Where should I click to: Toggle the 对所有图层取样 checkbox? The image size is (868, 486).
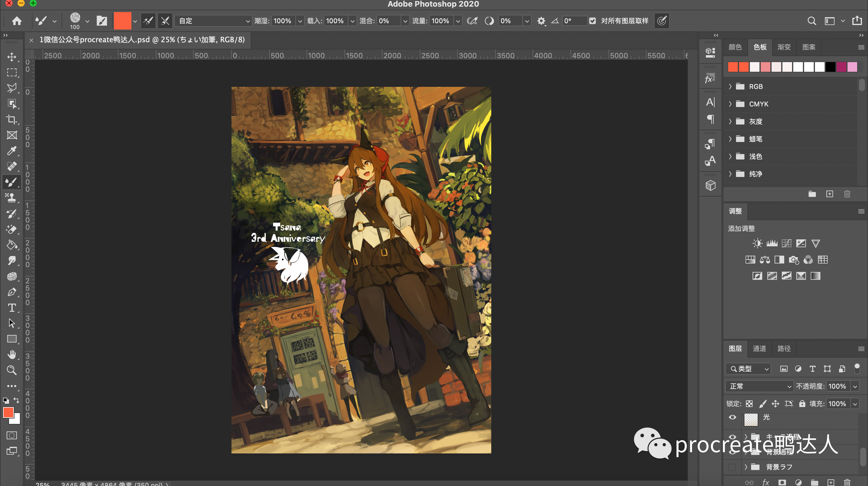coord(592,21)
